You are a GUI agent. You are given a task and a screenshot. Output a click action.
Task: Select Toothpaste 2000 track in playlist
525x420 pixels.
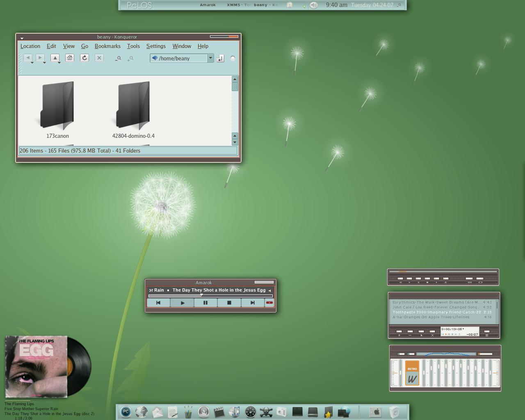tap(442, 312)
